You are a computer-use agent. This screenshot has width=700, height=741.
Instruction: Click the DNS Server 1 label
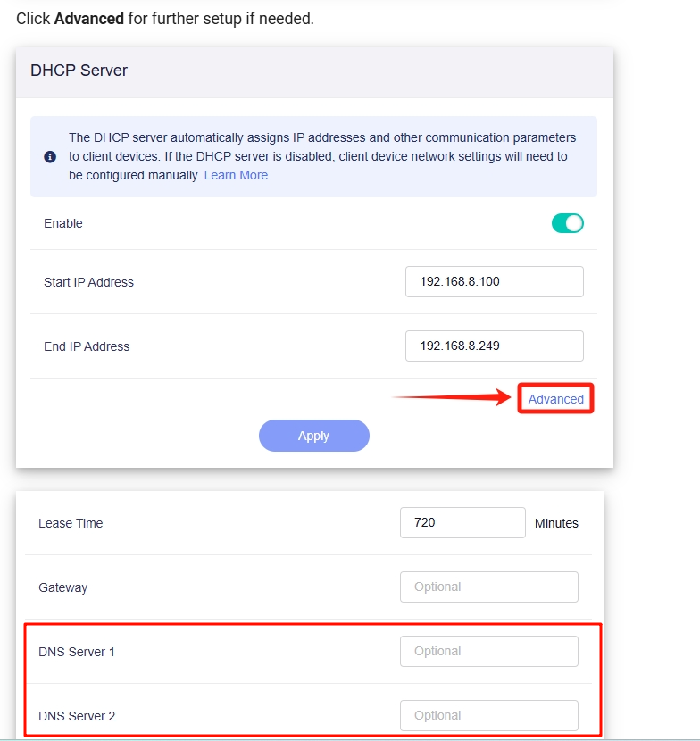pos(77,652)
